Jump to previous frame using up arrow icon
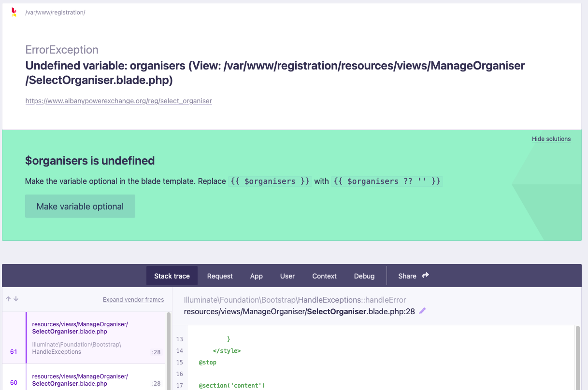588x390 pixels. click(7, 299)
